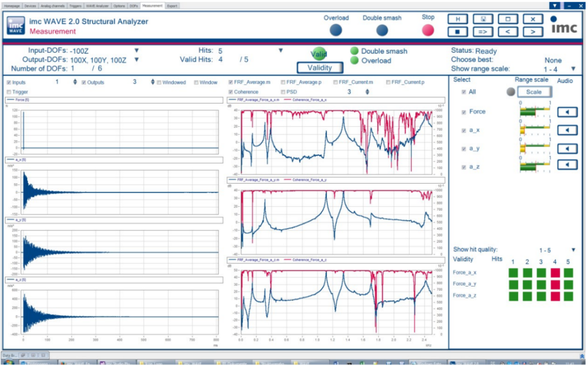Open the Input-DOFs dropdown

click(x=137, y=50)
